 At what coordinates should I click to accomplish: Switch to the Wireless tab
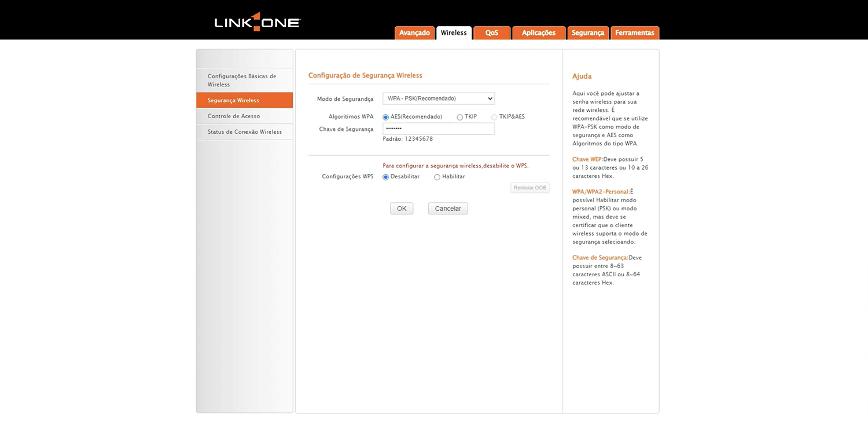click(454, 33)
